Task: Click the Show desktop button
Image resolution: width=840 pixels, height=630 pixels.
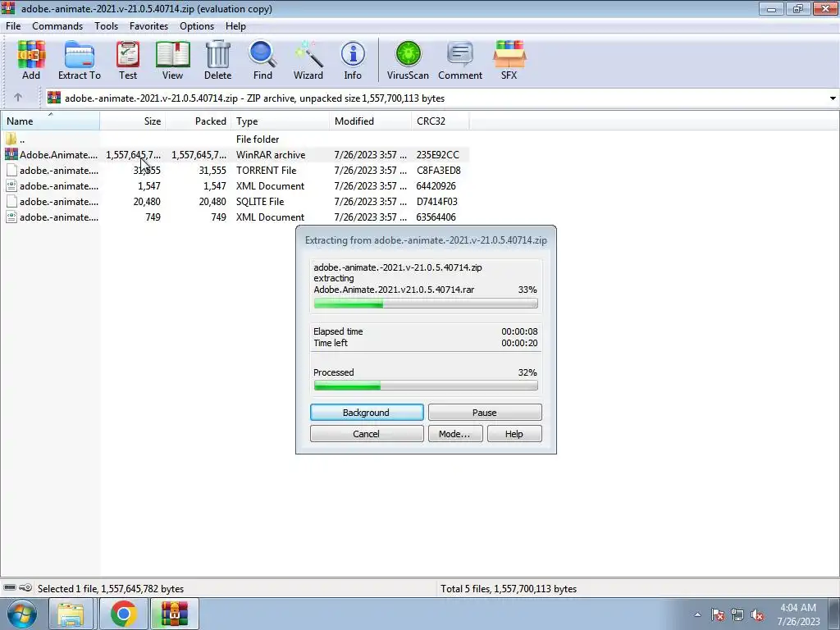Action: click(x=834, y=614)
